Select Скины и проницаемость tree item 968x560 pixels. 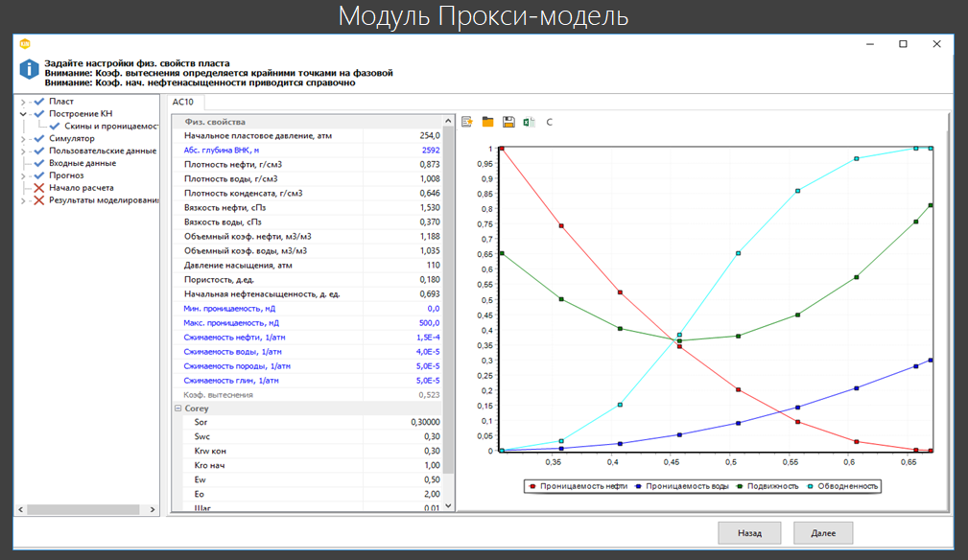point(111,126)
